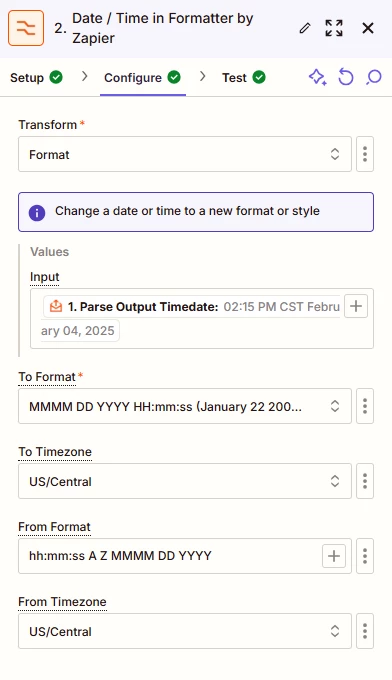Click the info icon in the format banner
This screenshot has height=680, width=392.
click(x=37, y=212)
